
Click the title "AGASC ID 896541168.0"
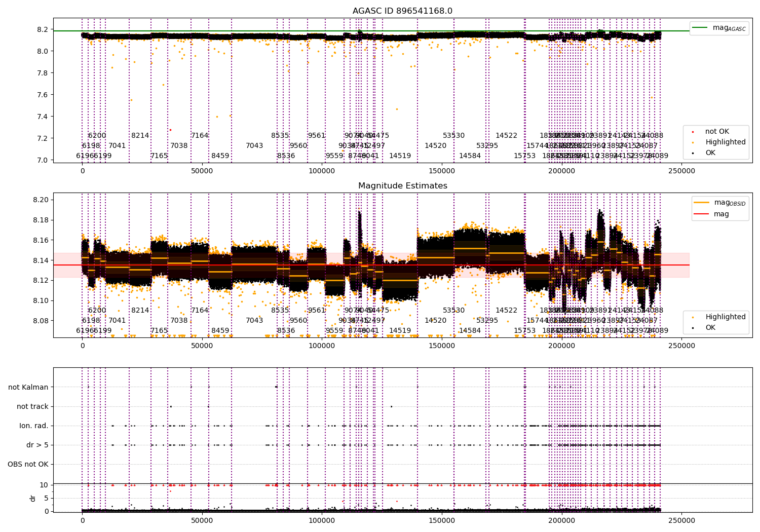[402, 11]
